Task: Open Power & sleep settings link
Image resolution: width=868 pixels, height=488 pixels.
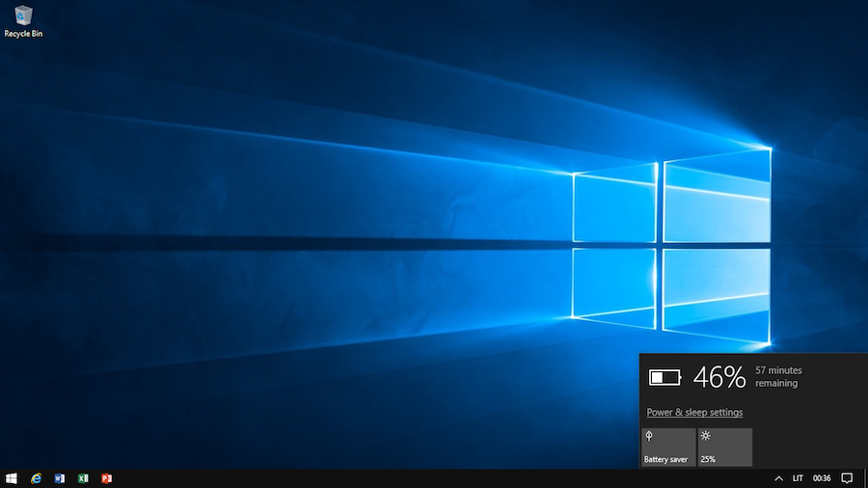Action: (x=694, y=413)
